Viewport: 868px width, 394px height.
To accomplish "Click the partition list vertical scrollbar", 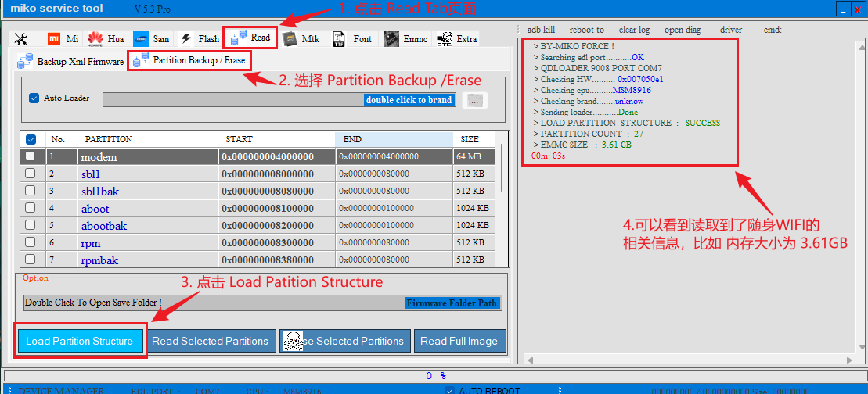I will [x=501, y=203].
